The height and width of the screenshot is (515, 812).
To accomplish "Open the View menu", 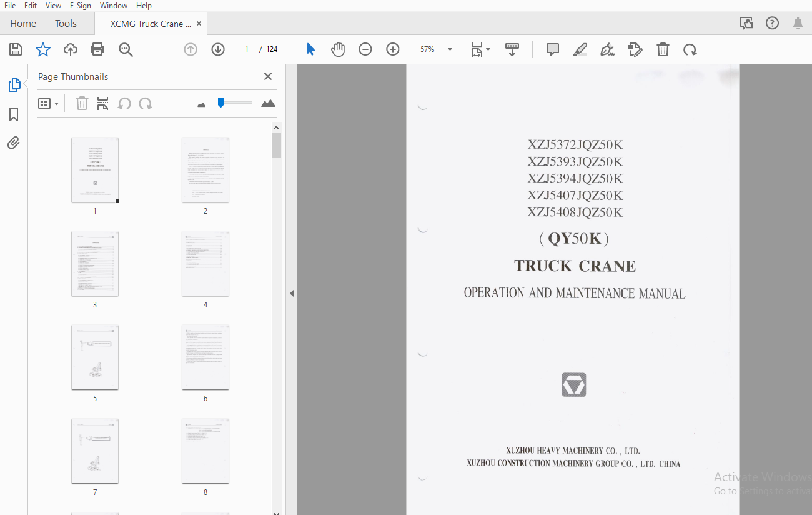I will (x=53, y=6).
